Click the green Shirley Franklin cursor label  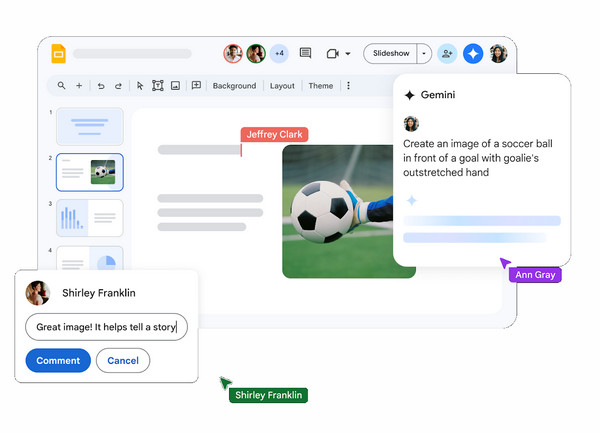pyautogui.click(x=268, y=395)
